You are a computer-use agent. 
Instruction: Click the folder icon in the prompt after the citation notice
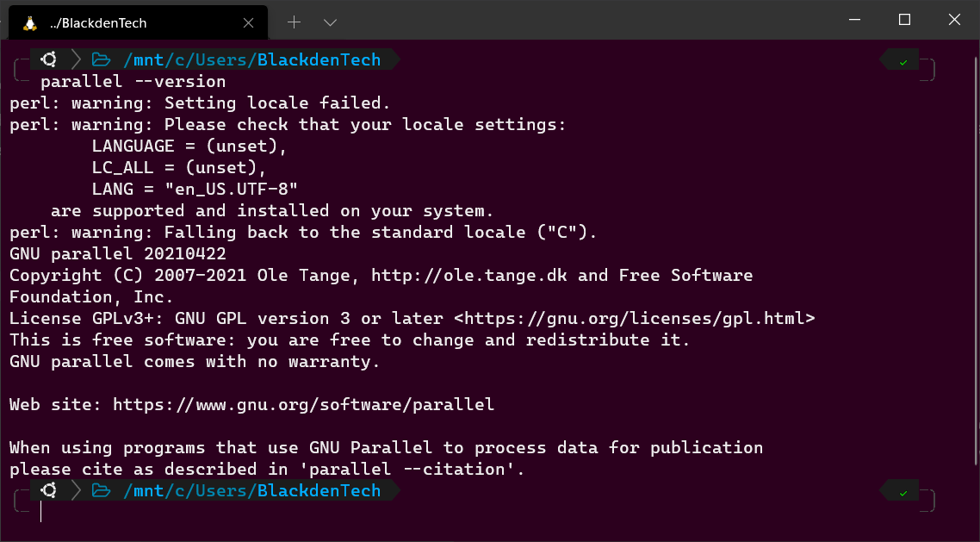click(x=101, y=491)
